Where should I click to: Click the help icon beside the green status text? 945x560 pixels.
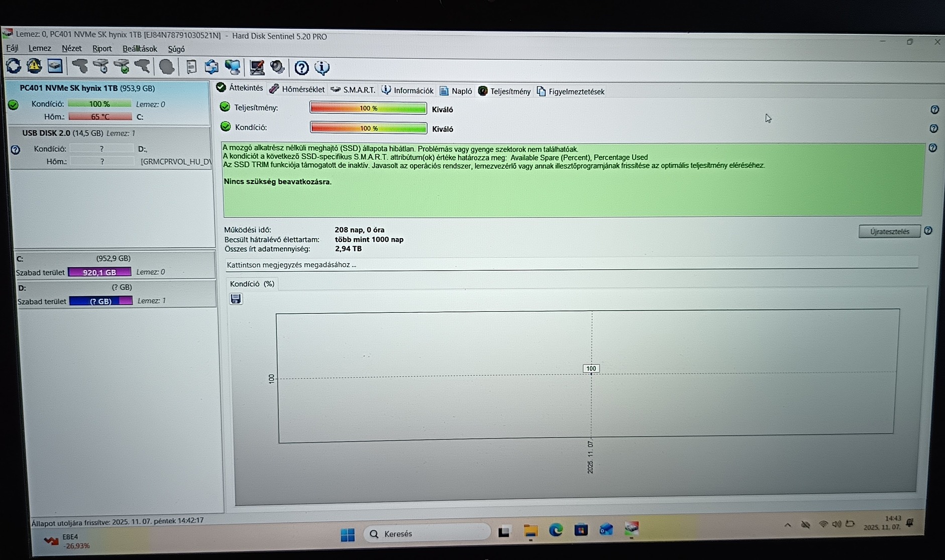(932, 148)
